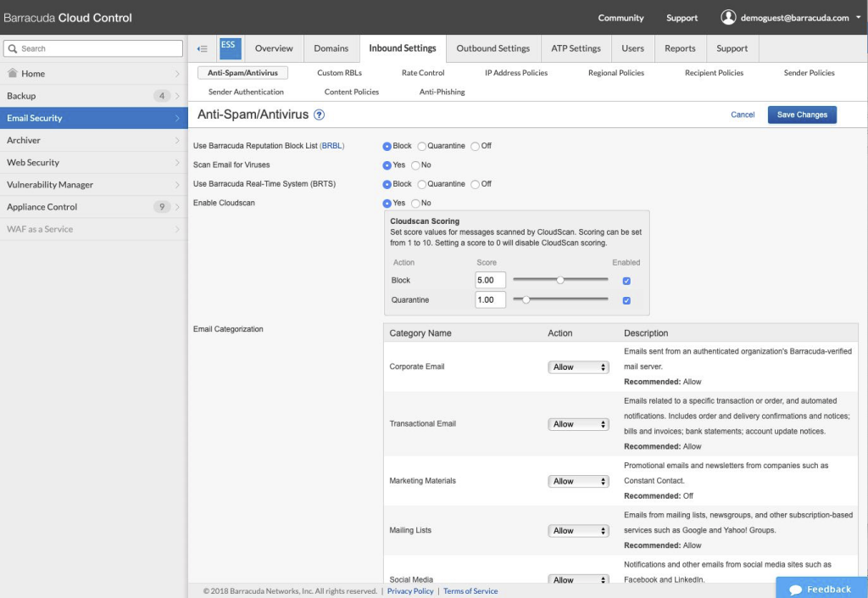
Task: Click the Search input field
Action: [x=93, y=48]
